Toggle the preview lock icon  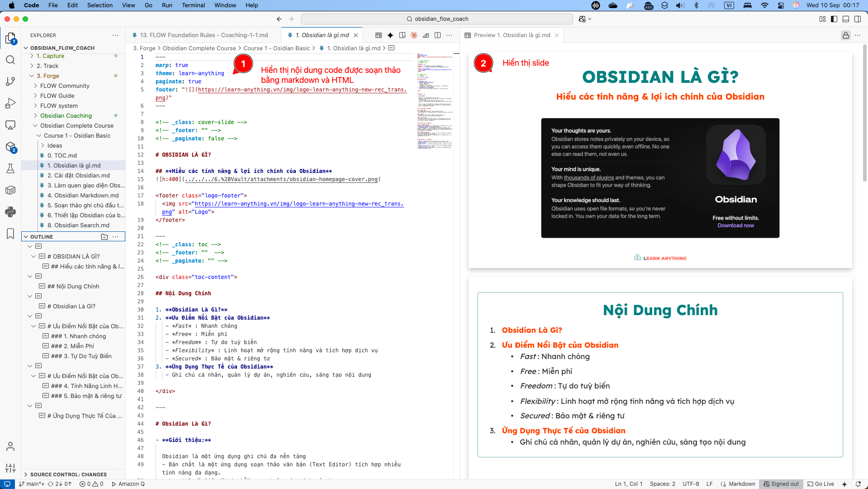click(x=845, y=35)
